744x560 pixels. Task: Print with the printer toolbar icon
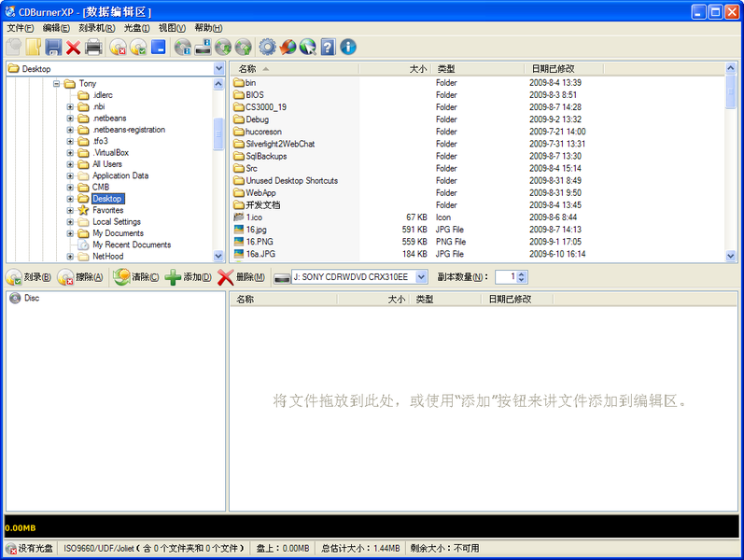click(93, 47)
